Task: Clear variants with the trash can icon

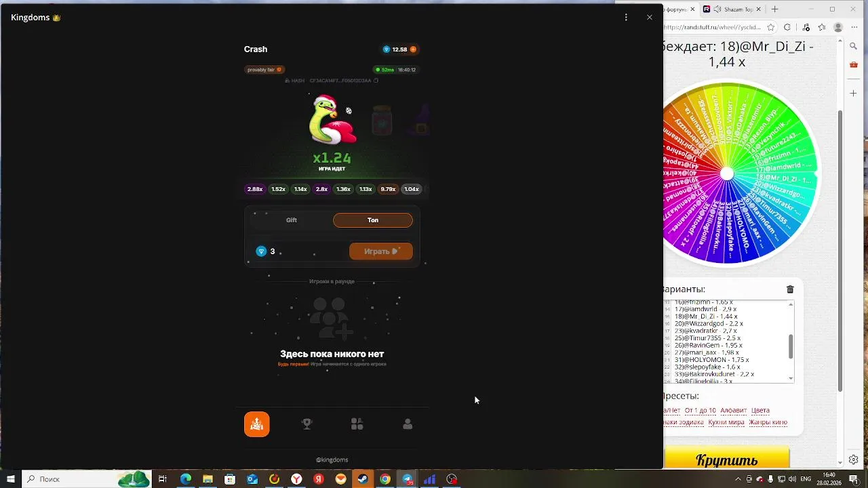Action: click(x=790, y=289)
